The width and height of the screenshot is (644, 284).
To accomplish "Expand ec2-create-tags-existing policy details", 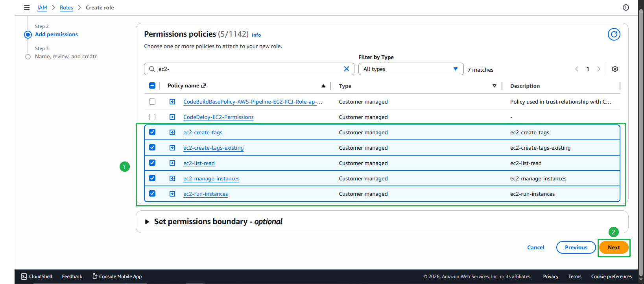I will click(172, 148).
